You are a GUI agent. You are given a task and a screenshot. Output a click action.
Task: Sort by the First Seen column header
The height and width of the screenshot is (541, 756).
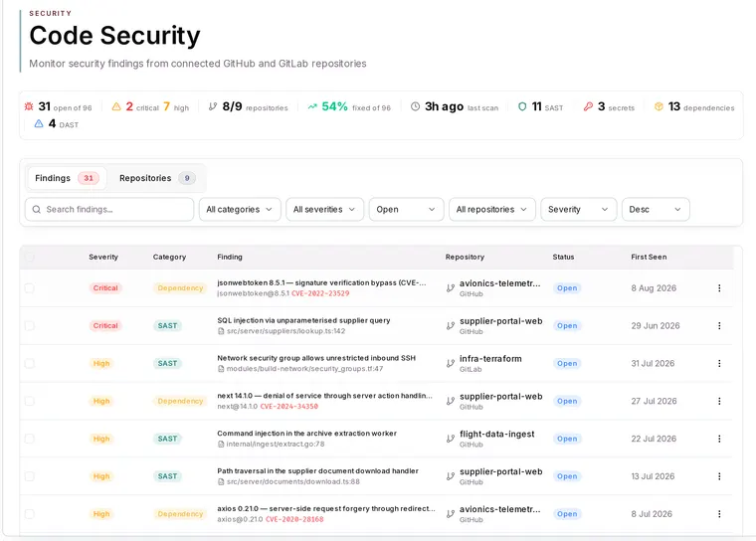pyautogui.click(x=649, y=257)
